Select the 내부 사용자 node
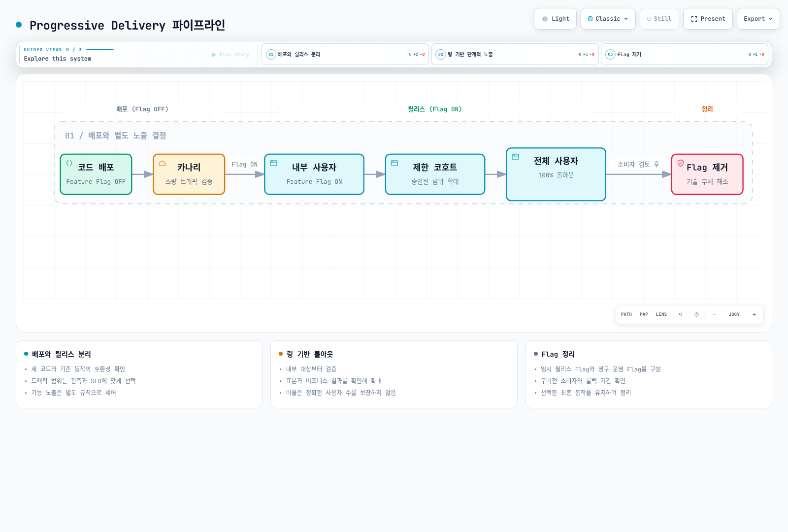Viewport: 788px width, 532px height. [314, 174]
